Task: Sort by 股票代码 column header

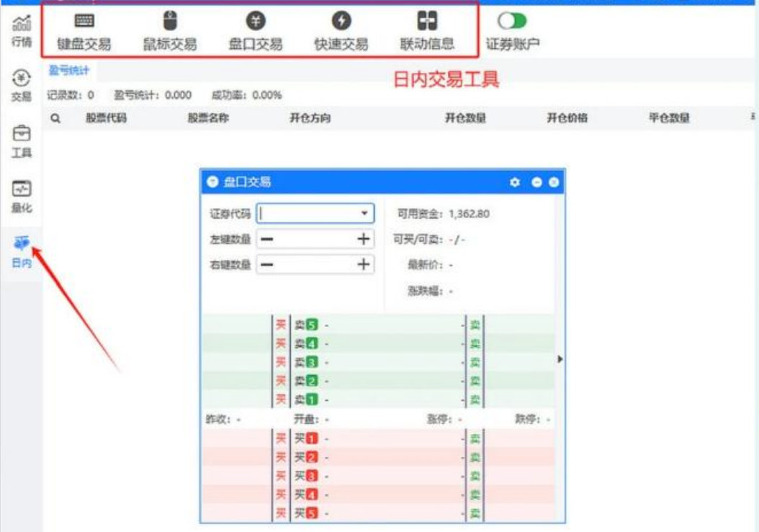Action: (x=106, y=117)
